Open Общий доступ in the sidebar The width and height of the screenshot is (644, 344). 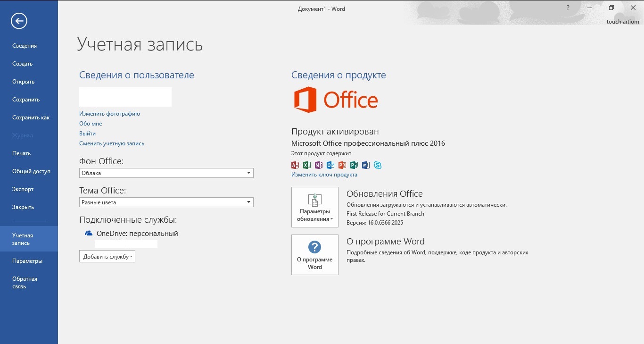(x=31, y=171)
